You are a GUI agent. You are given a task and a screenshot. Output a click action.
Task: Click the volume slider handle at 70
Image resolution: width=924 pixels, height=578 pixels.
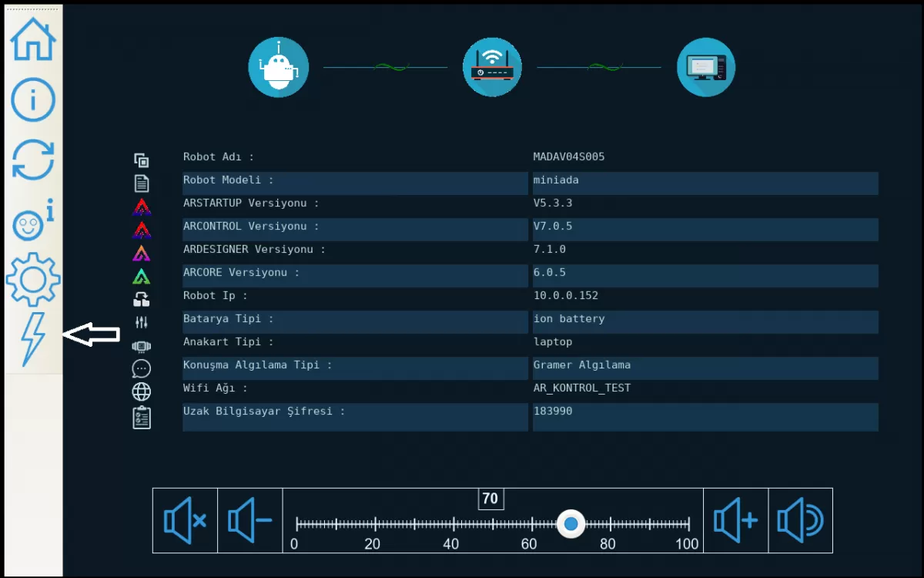point(571,524)
